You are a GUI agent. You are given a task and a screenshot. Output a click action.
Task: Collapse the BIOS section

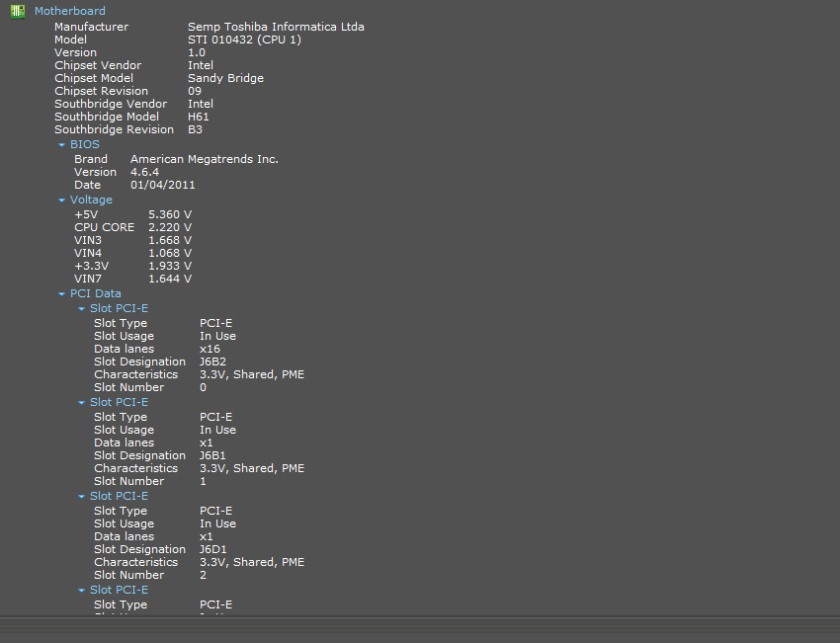tap(61, 144)
